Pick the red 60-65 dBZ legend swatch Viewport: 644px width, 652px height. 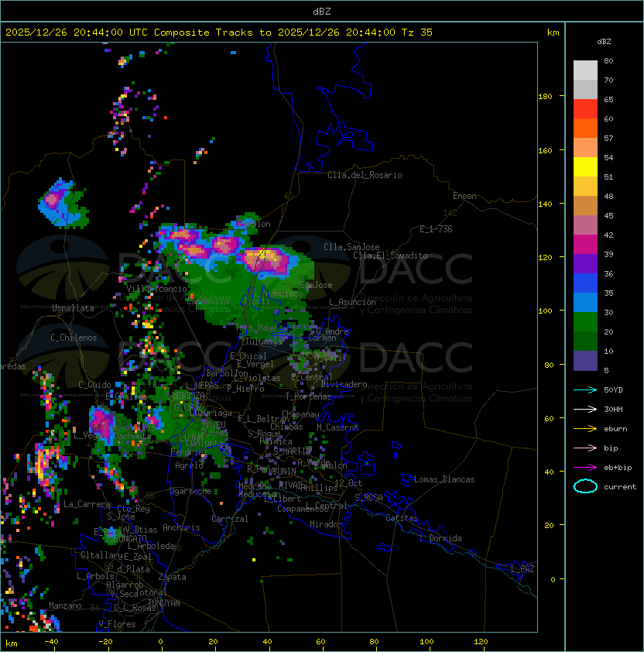(585, 109)
